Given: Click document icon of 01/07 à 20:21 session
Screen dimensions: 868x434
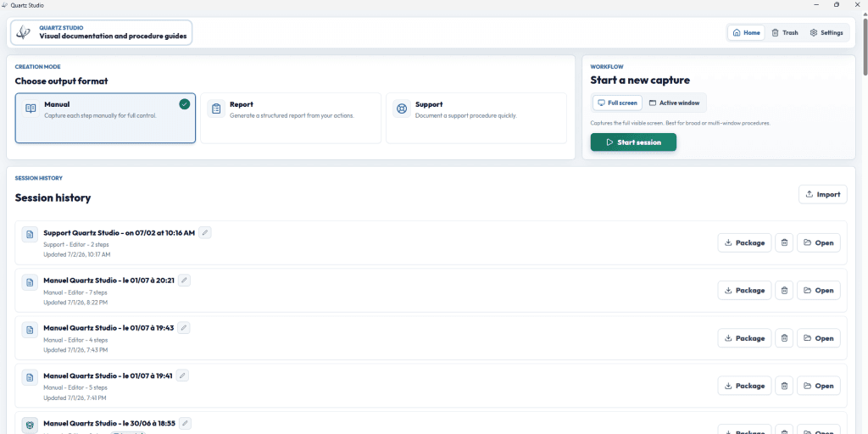Looking at the screenshot, I should 30,282.
